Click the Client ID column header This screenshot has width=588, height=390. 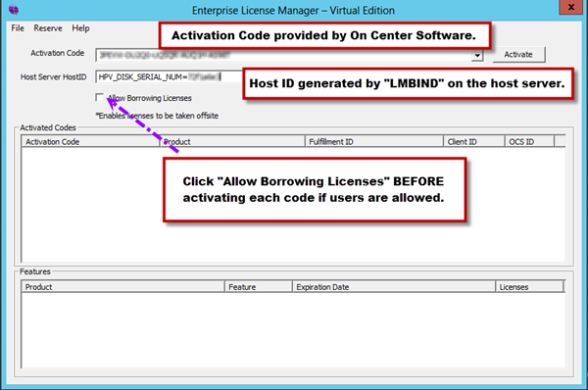[474, 142]
